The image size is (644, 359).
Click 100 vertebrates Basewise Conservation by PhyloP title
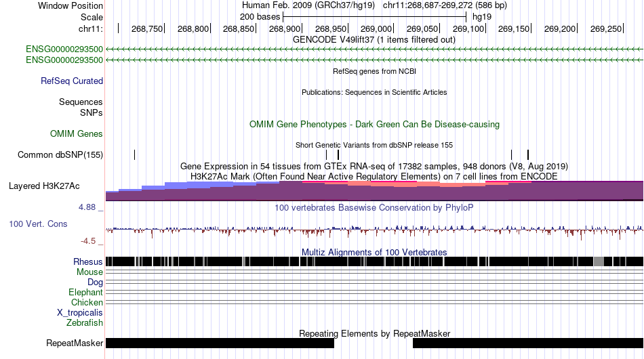pos(374,207)
